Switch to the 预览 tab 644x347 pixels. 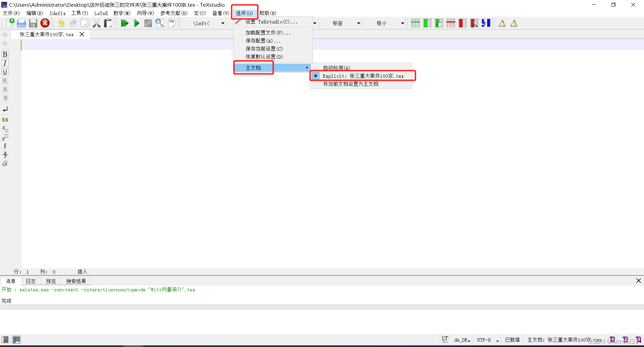pos(51,281)
